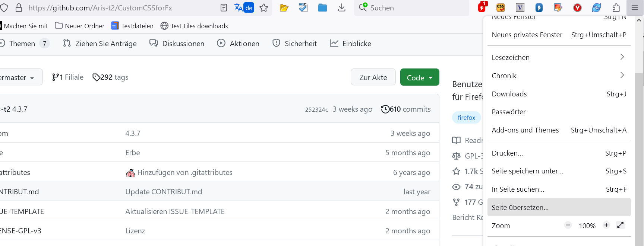Viewport: 644px width, 246px height.
Task: Click the translation icon showing de
Action: pyautogui.click(x=244, y=8)
